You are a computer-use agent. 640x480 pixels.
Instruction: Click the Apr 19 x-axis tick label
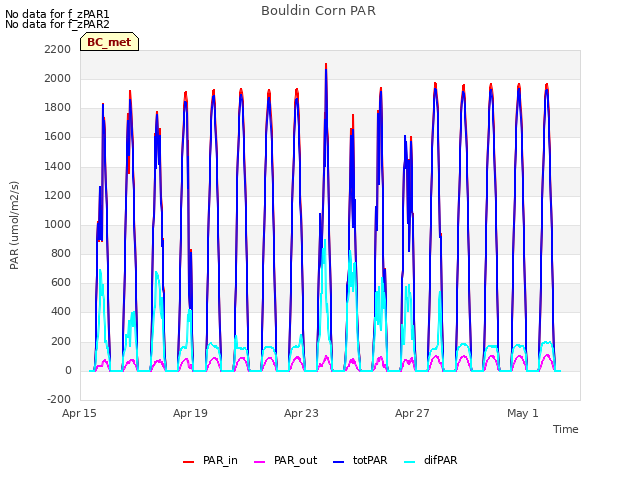pos(190,413)
